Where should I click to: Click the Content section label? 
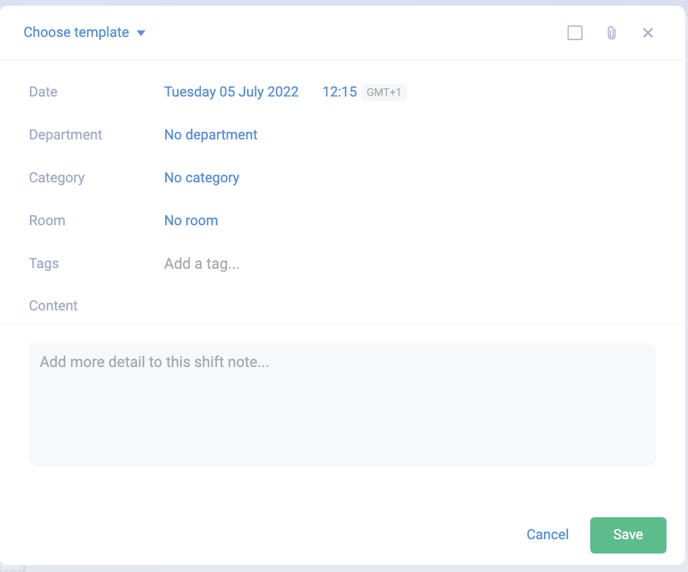click(x=53, y=306)
